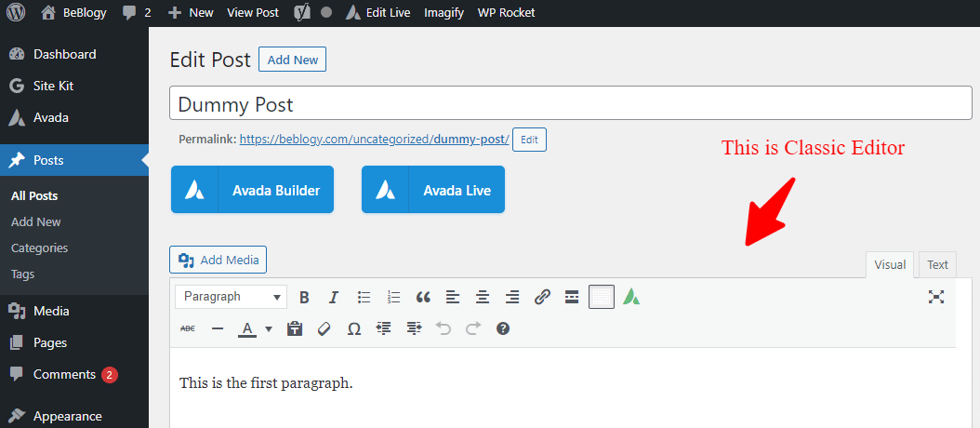
Task: Undo the last action
Action: 444,328
